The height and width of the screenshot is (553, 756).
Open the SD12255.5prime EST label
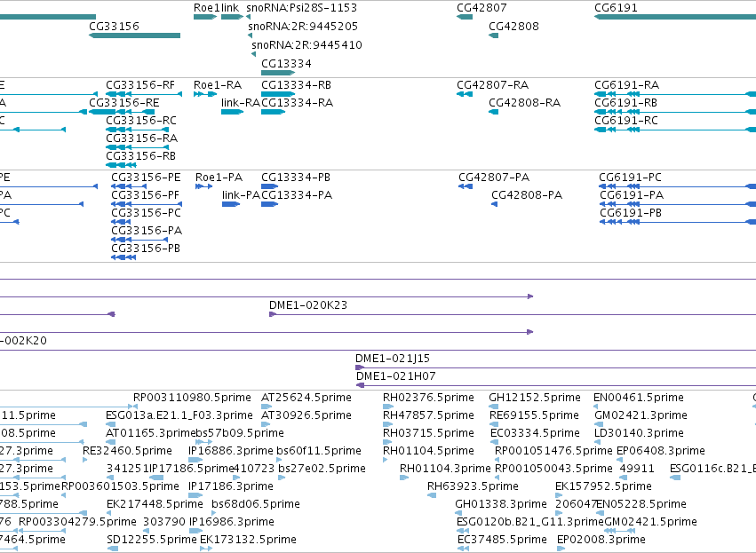[x=152, y=540]
